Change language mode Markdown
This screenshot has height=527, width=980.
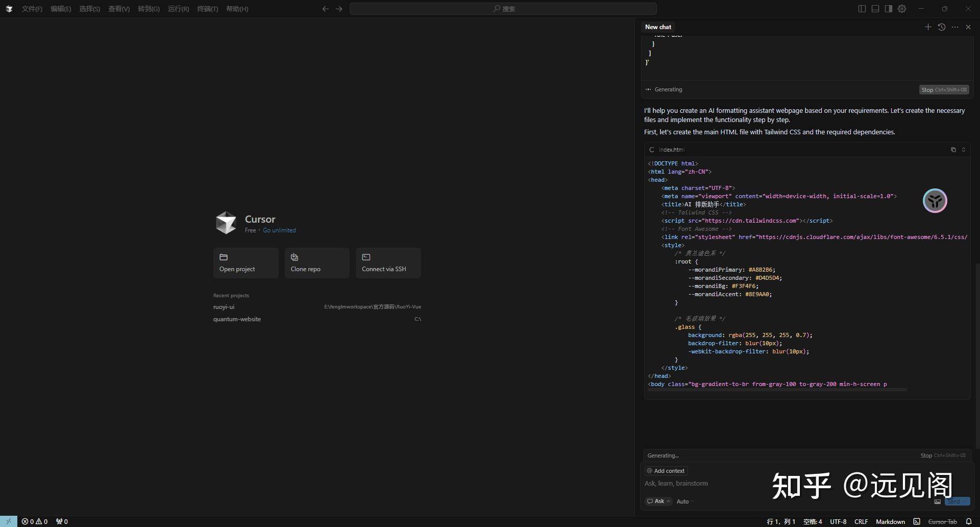click(890, 521)
